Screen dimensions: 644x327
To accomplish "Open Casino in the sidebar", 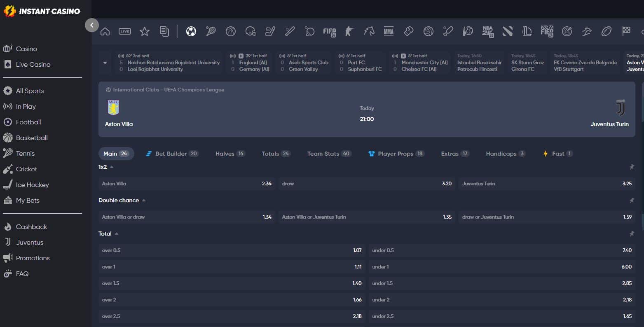I will coord(26,49).
